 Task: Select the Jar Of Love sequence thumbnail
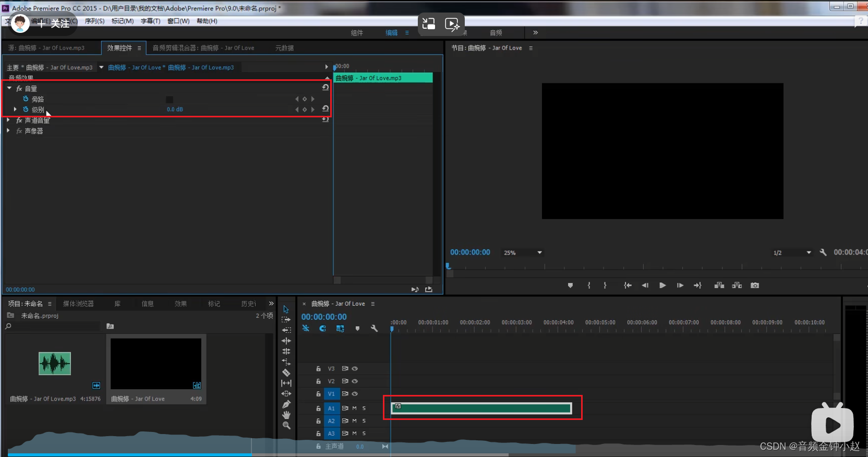click(x=156, y=364)
